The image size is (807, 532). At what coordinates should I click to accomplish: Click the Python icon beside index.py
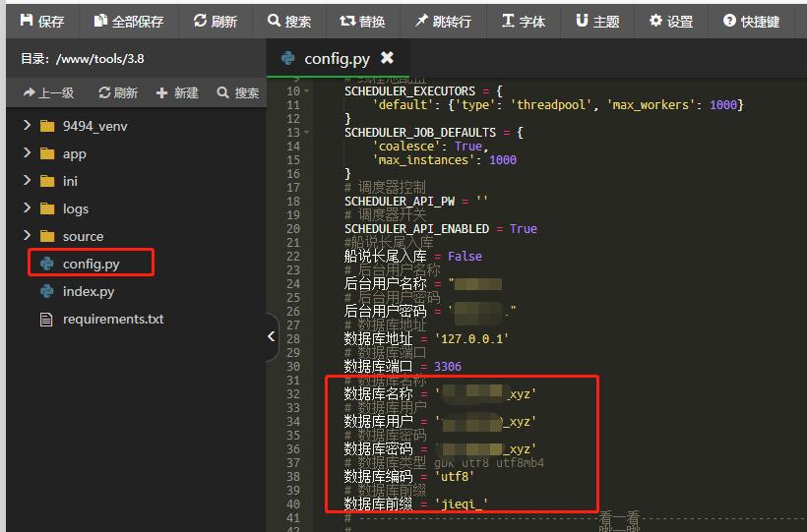(47, 291)
